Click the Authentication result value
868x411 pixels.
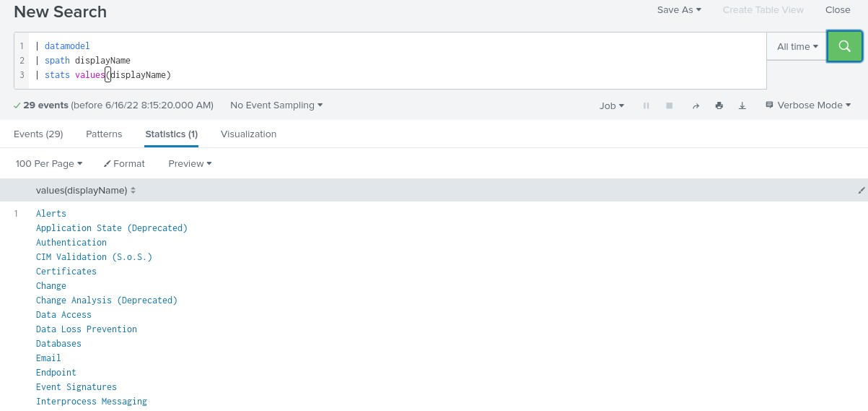point(71,243)
